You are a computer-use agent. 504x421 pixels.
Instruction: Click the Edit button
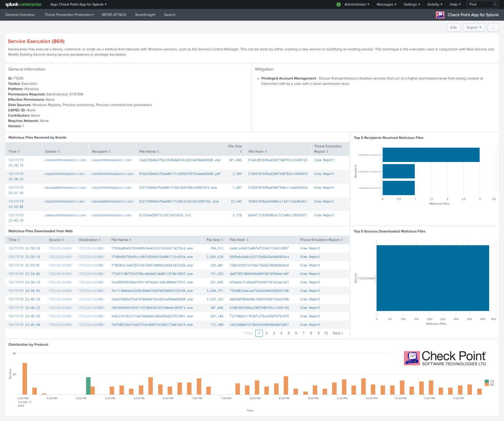(x=453, y=28)
